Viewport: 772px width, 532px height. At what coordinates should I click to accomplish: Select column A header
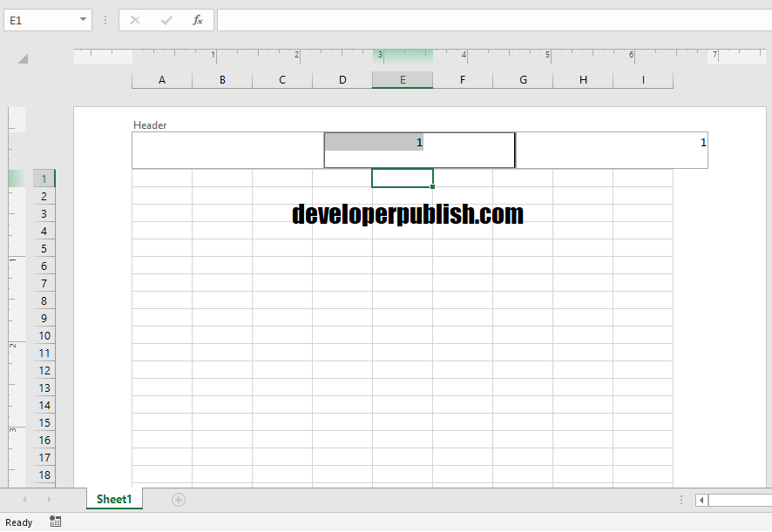(161, 79)
